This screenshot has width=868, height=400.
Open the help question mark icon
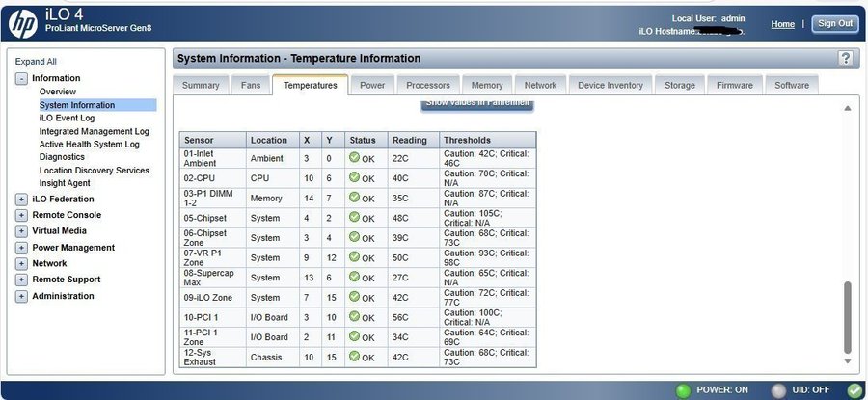click(845, 59)
